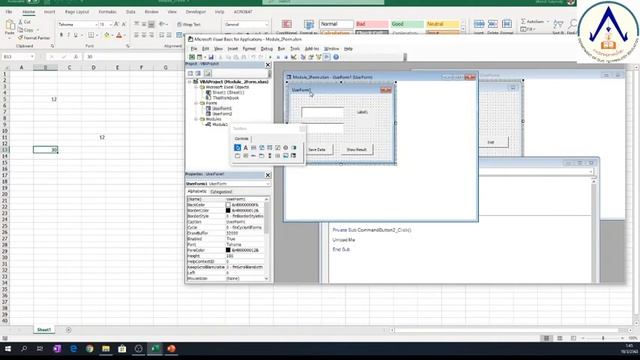The width and height of the screenshot is (640, 360).
Task: Click the BackColor swatch in Properties
Action: (228, 205)
